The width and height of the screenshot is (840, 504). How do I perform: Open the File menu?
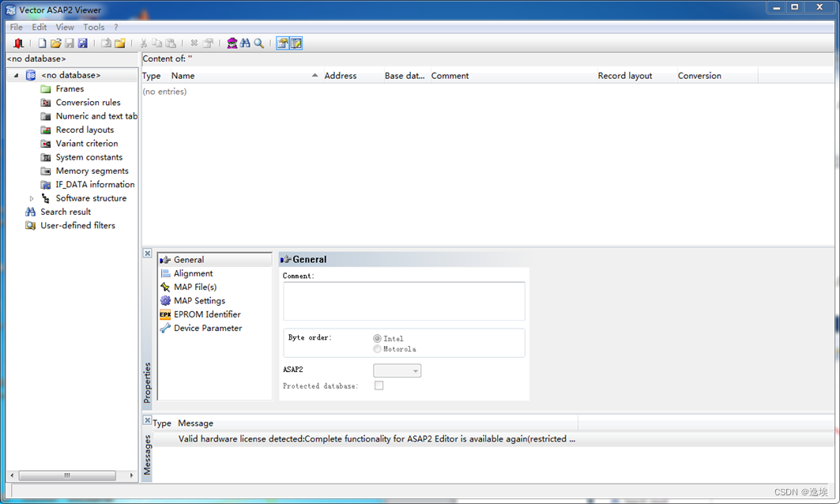click(x=16, y=27)
